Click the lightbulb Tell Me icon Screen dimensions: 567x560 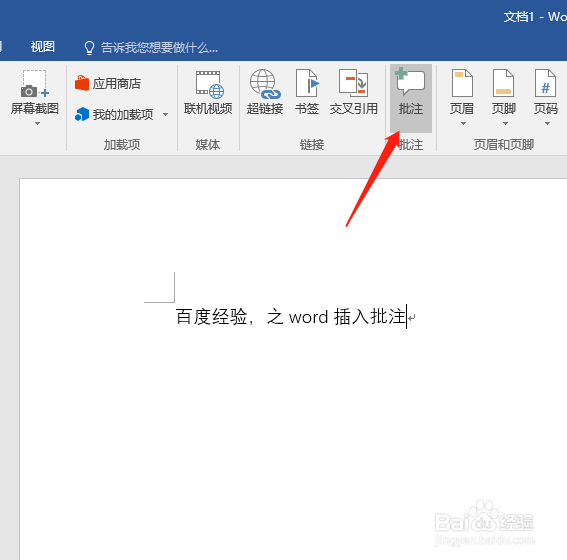(x=89, y=48)
